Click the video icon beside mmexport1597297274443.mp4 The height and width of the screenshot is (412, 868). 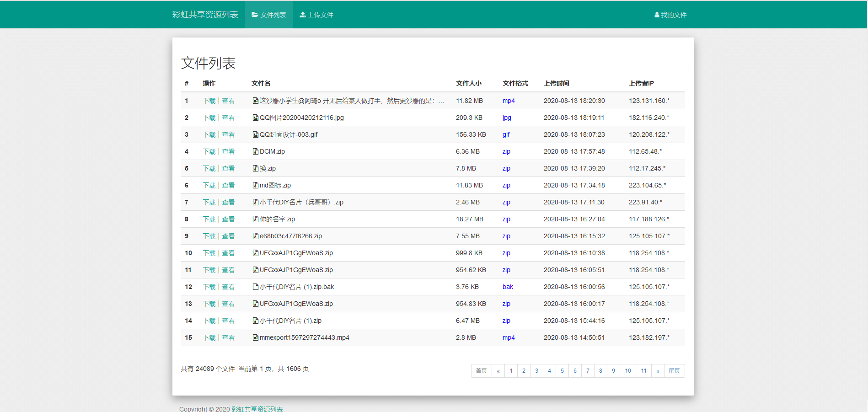[255, 337]
